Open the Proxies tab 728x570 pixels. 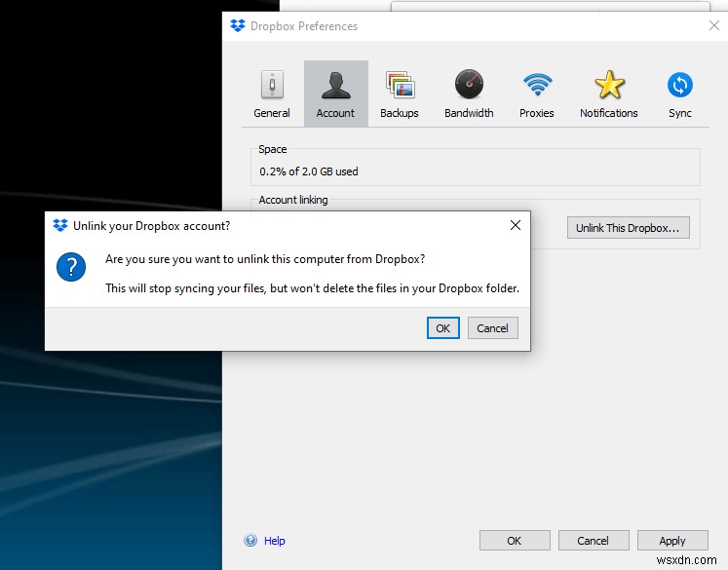[x=537, y=94]
